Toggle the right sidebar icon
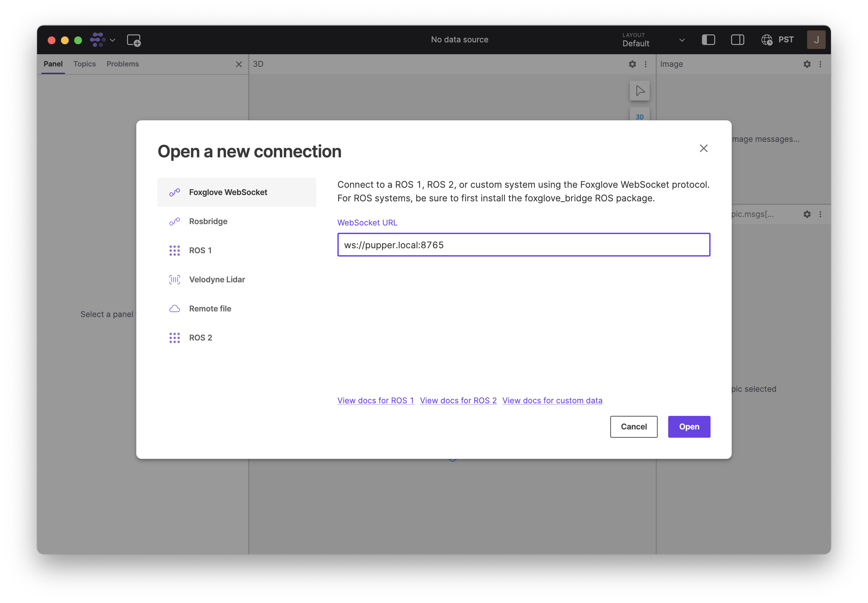This screenshot has width=868, height=603. pos(737,40)
